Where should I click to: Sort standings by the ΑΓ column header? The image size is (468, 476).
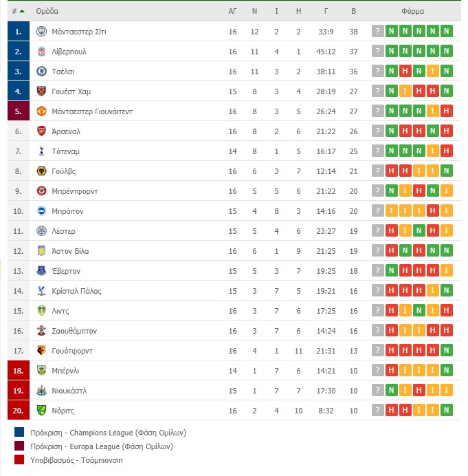232,11
